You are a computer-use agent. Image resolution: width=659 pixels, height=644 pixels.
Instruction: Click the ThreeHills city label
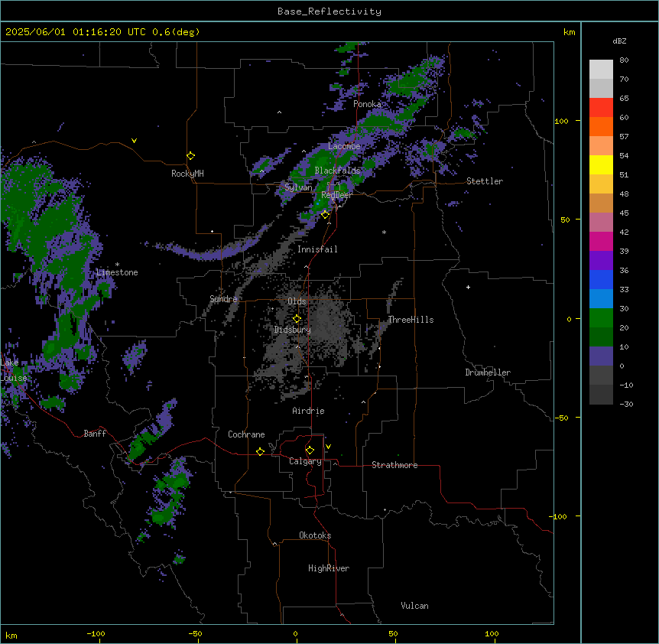(411, 320)
